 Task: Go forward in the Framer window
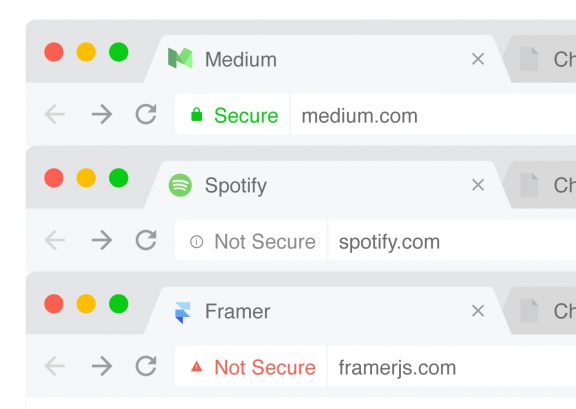click(102, 366)
